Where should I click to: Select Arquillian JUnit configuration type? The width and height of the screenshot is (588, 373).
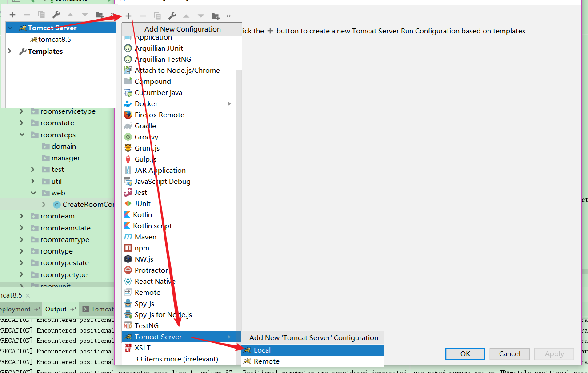pos(179,48)
